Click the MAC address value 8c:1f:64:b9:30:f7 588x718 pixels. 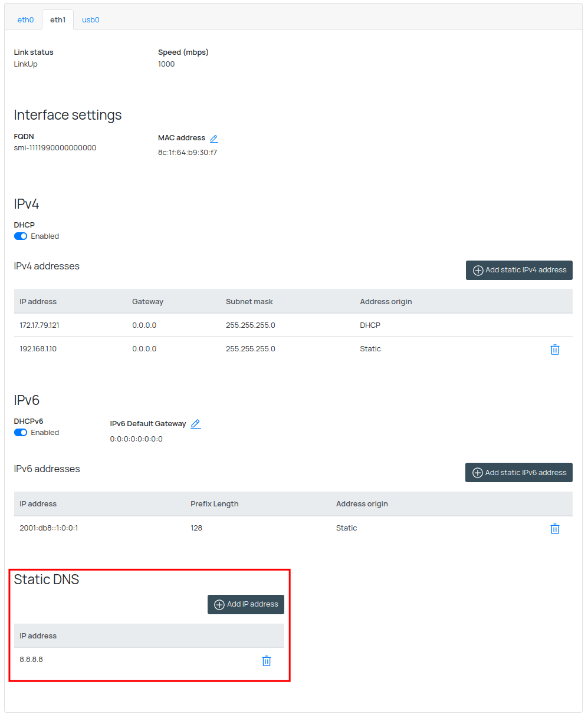[x=188, y=153]
